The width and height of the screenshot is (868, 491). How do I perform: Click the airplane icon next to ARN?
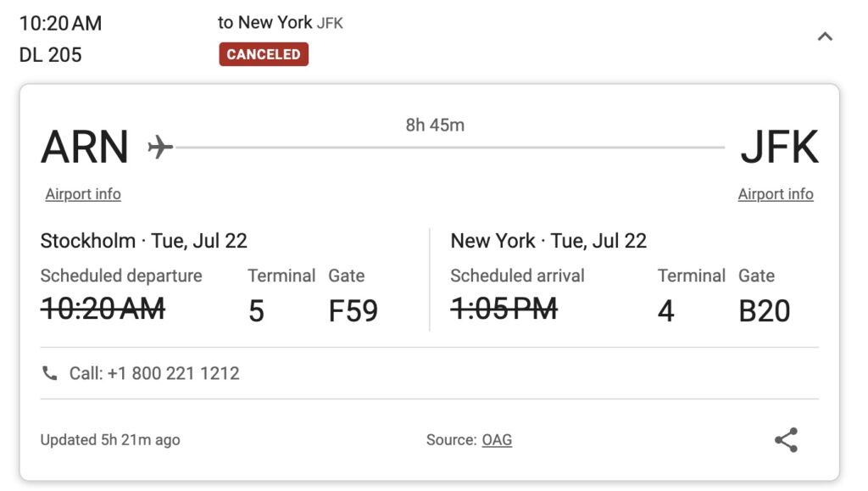(160, 147)
